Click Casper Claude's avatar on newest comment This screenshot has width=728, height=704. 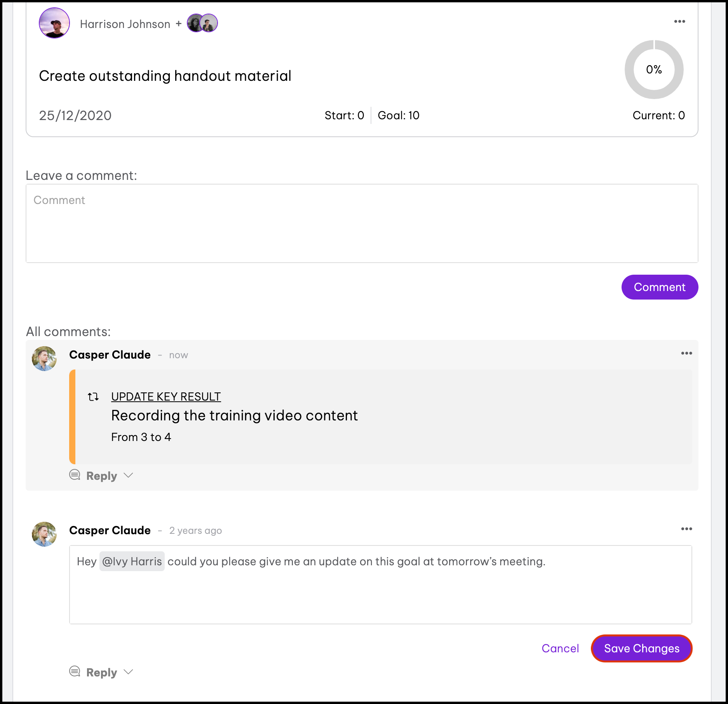(44, 359)
